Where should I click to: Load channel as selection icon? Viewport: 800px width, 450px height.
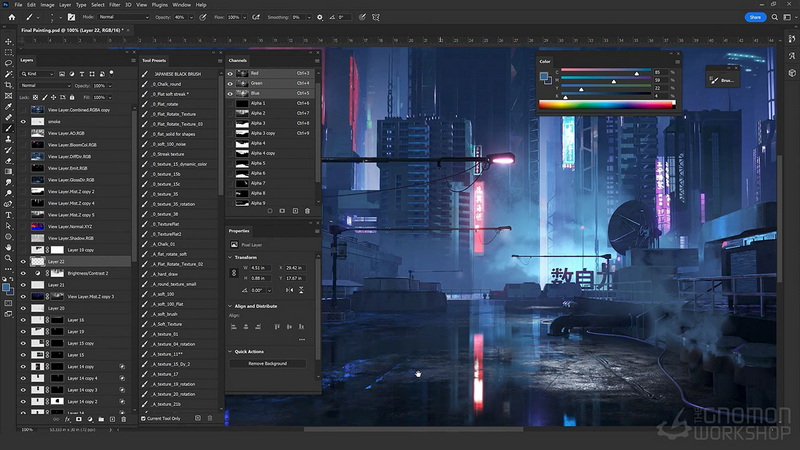(x=270, y=211)
